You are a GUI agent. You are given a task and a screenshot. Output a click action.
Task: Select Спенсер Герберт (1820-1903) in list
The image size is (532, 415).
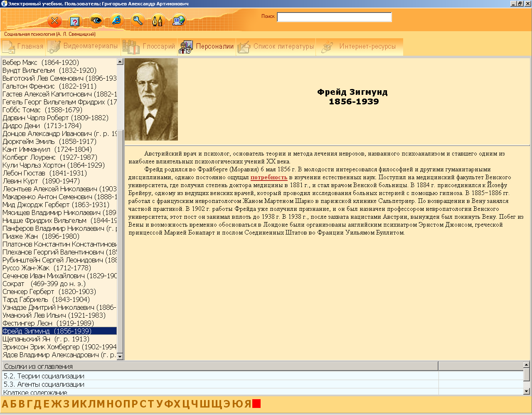(x=59, y=291)
